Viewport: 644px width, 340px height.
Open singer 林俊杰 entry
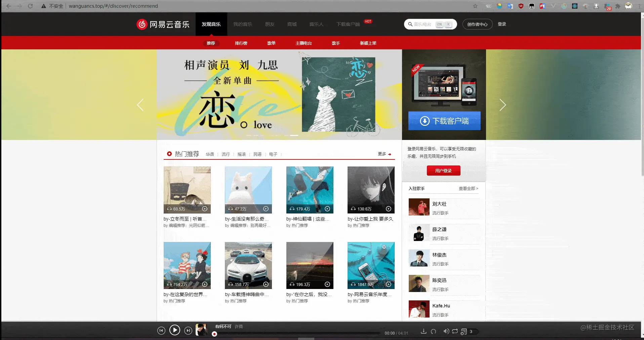444,258
